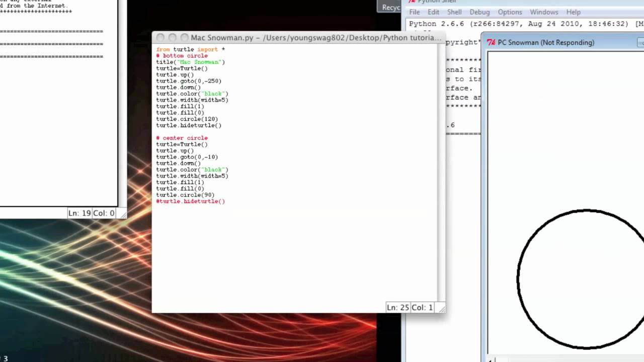Click 'Col: 1' in Mac Snowman status bar
This screenshot has width=644, height=362.
422,307
